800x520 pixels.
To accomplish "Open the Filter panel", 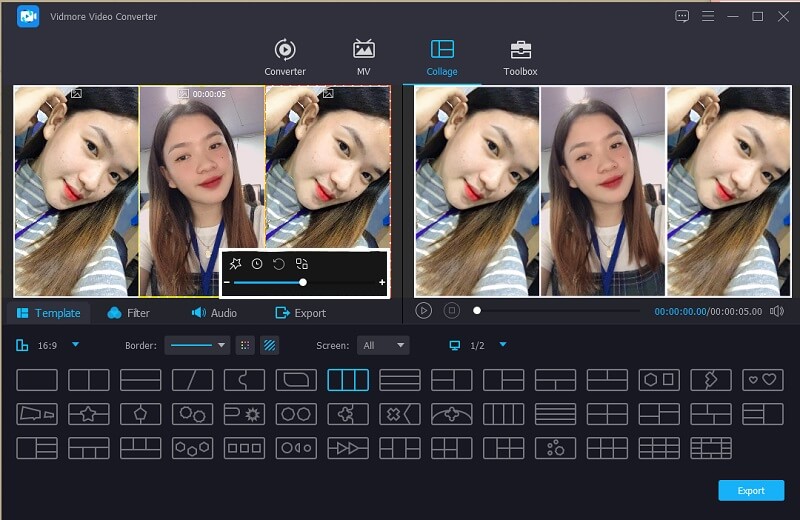I will coord(128,313).
